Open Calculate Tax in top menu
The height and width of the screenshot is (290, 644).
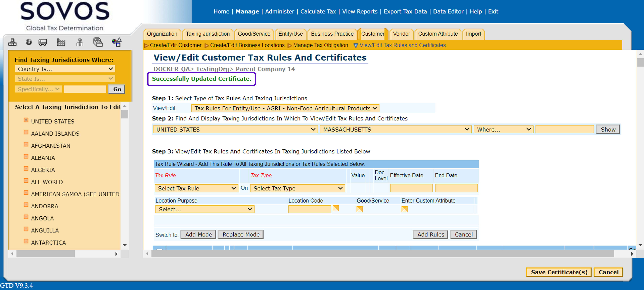(x=318, y=12)
